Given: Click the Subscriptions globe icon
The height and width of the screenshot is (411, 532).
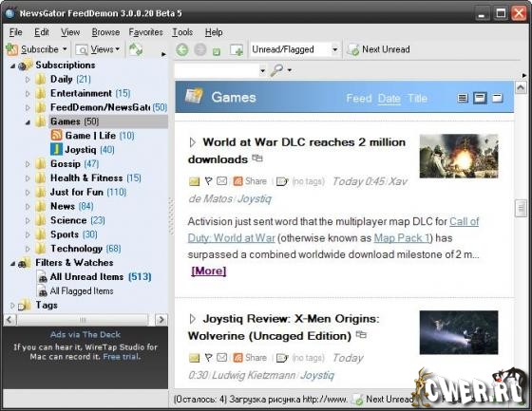Looking at the screenshot, I should tap(26, 65).
